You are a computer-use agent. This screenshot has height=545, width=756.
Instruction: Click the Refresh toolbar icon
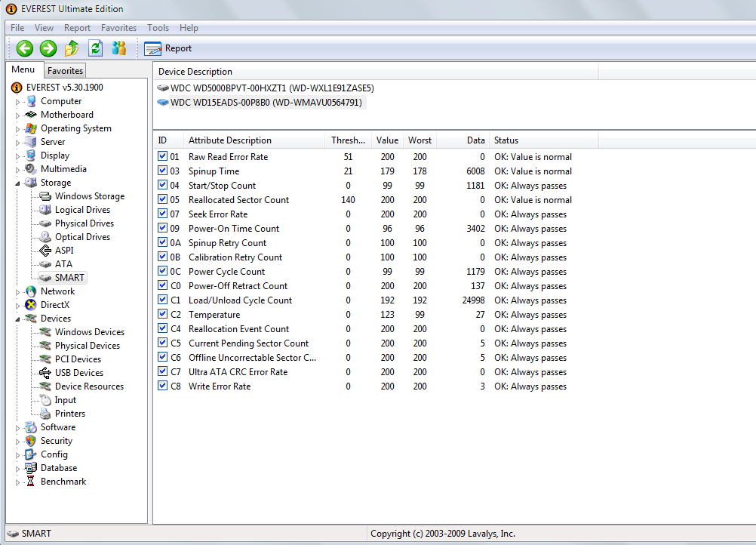click(x=95, y=48)
